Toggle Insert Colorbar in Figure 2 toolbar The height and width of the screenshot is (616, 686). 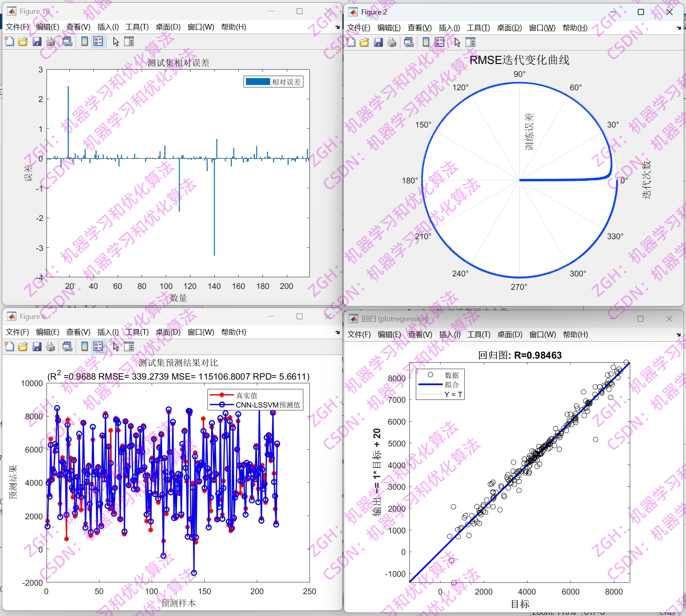coord(426,42)
